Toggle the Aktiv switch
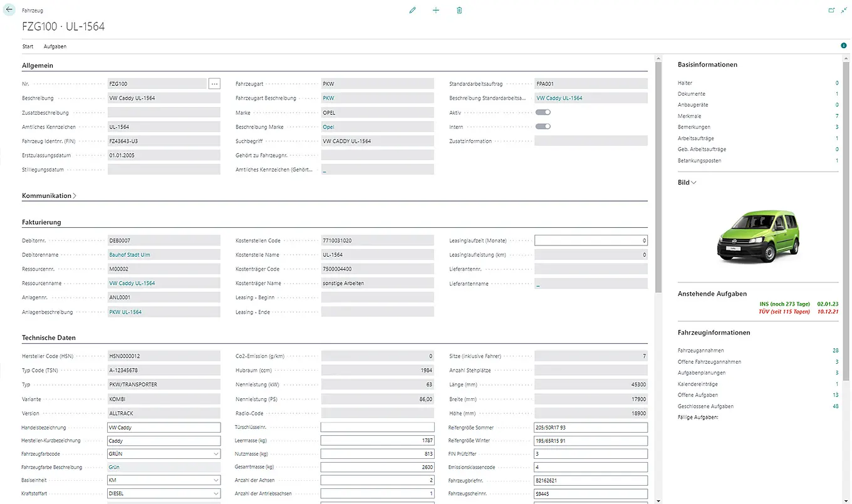Screen dimensions: 852x504 click(543, 112)
